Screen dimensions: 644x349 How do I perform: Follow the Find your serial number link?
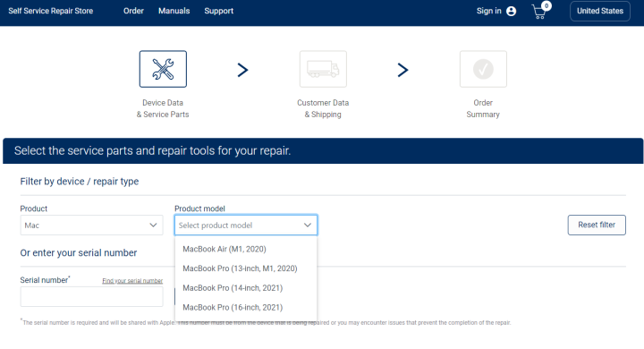[x=132, y=281]
